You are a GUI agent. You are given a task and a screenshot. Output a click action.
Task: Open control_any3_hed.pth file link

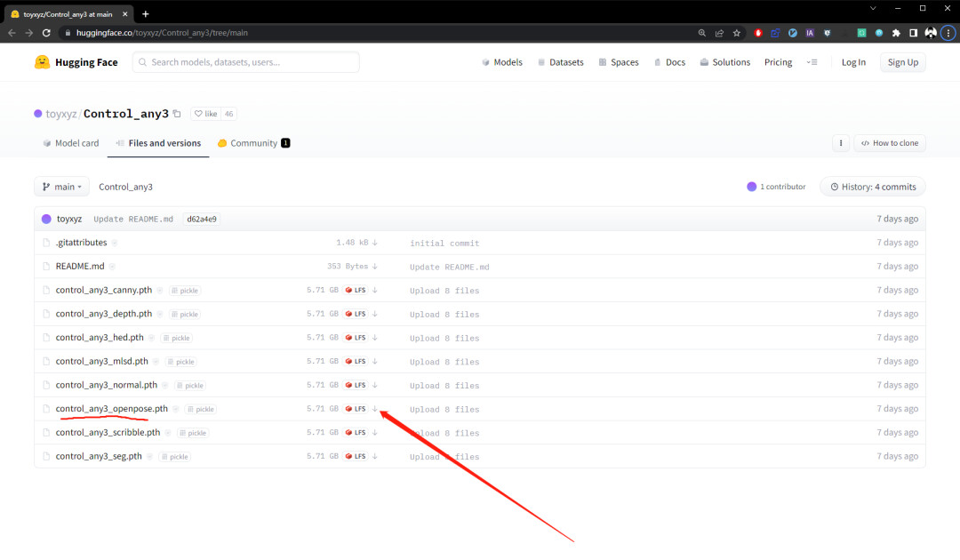[x=100, y=337]
